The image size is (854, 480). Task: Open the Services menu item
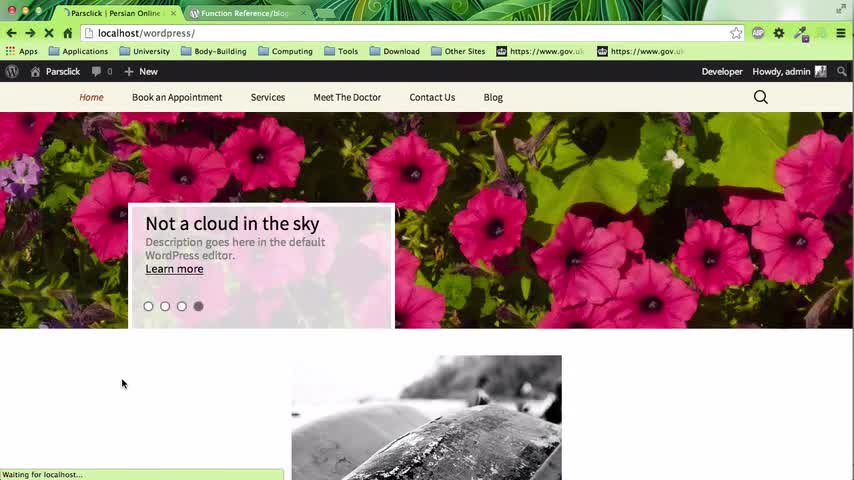coord(268,97)
